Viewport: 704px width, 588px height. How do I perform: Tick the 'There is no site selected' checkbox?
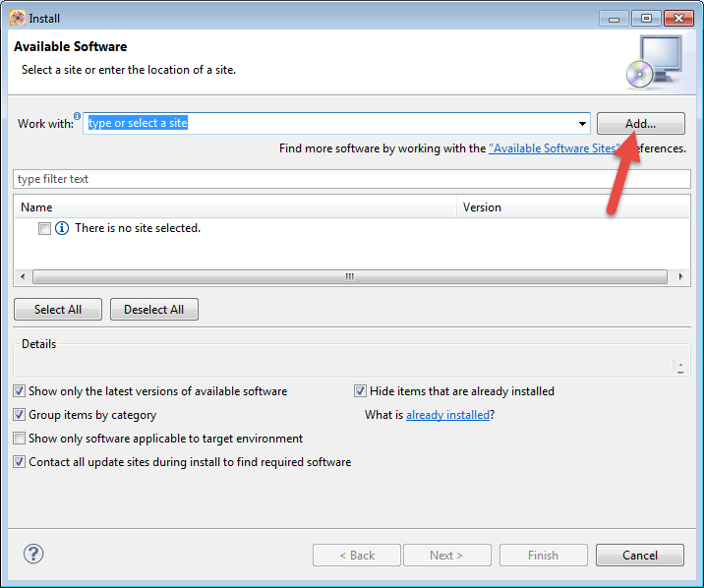pyautogui.click(x=44, y=228)
